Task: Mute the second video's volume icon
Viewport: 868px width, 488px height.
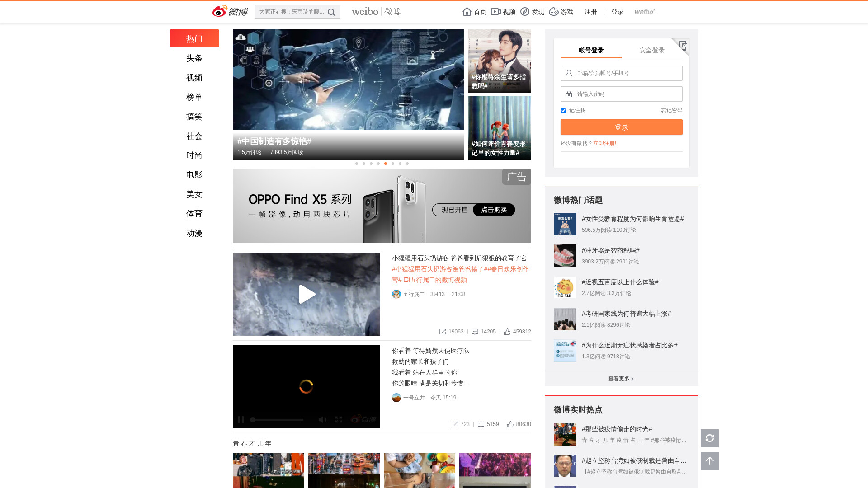Action: pos(322,420)
